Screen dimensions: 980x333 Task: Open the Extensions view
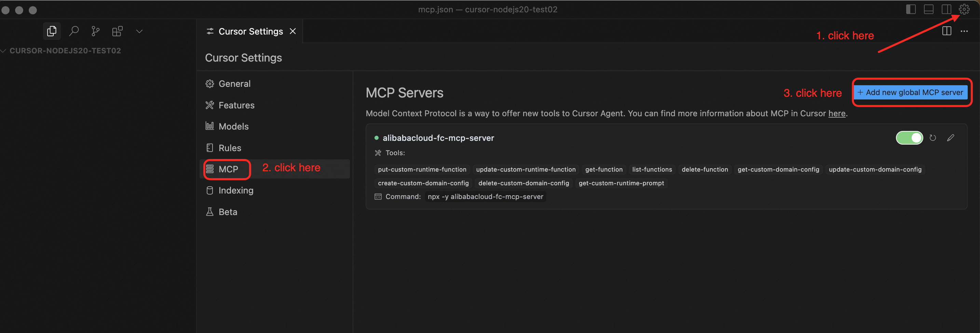(117, 31)
